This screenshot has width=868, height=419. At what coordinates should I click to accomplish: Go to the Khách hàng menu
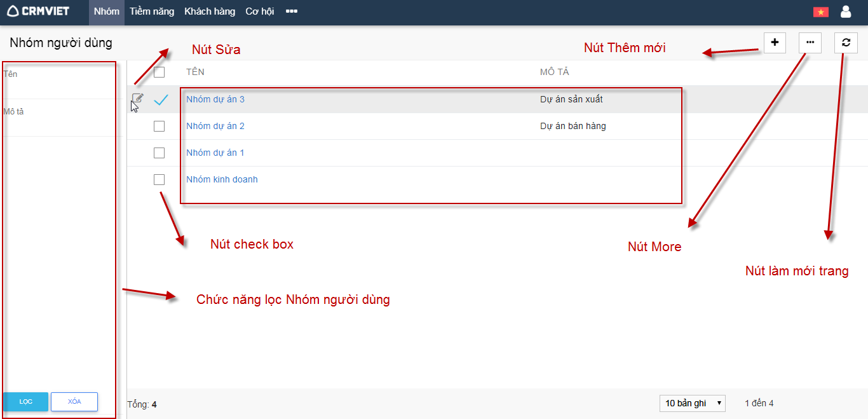[210, 11]
